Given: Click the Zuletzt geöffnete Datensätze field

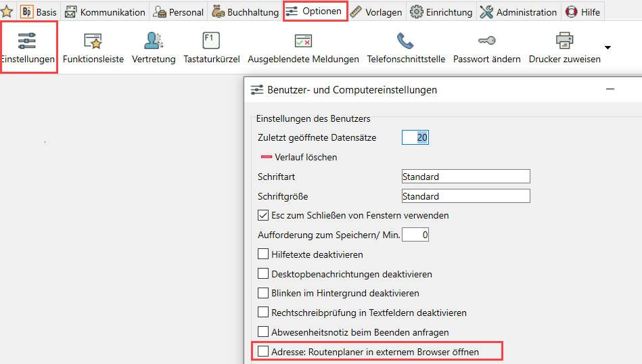Looking at the screenshot, I should [x=415, y=137].
